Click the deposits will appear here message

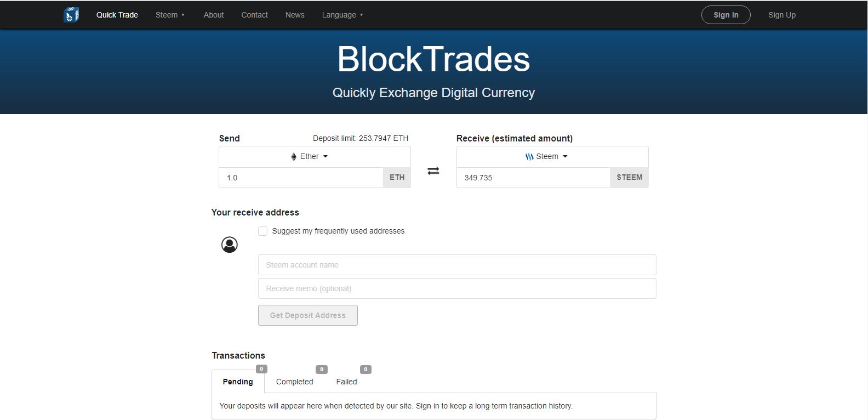click(x=396, y=406)
